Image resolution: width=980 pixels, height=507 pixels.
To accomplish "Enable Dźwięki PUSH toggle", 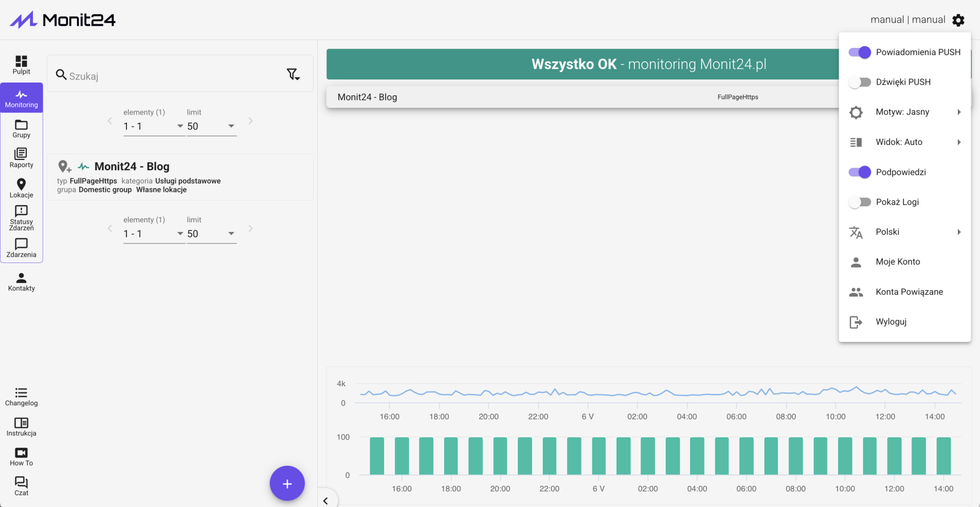I will click(859, 82).
